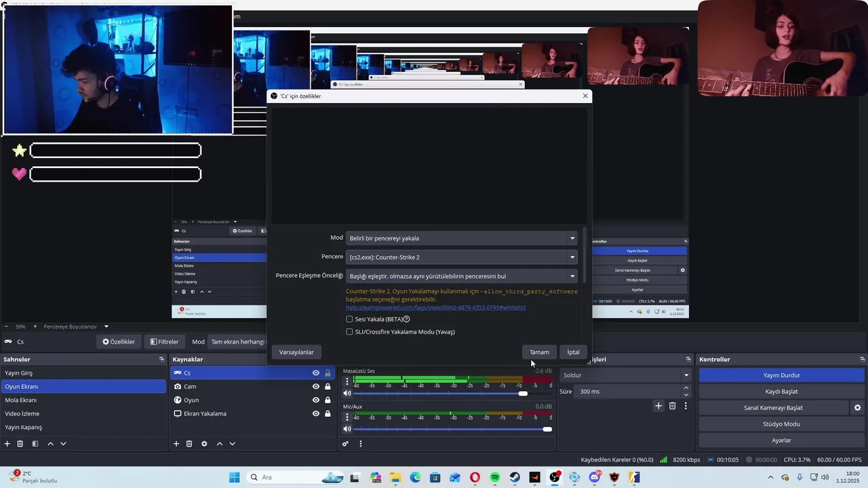Open the Mod dropdown in properties dialog
868x488 pixels.
(x=462, y=238)
